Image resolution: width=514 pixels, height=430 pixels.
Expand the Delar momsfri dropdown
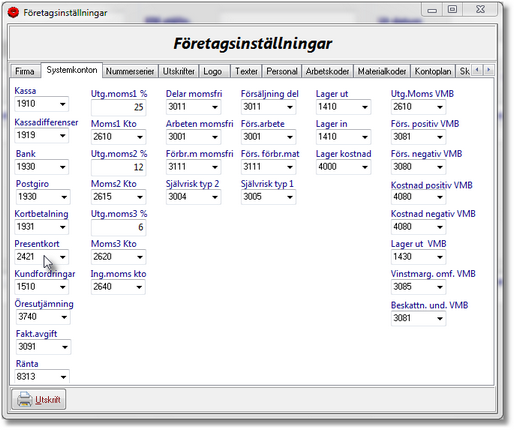[215, 107]
